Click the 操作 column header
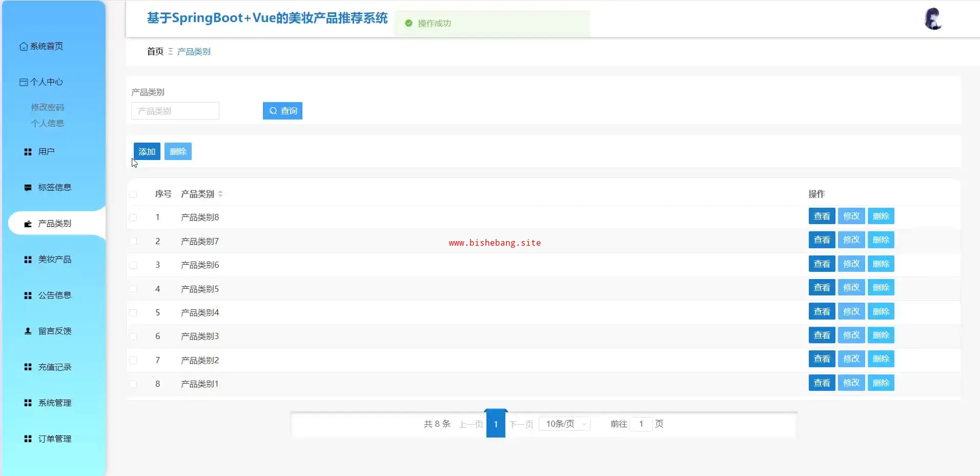Screen dimensions: 980x476 point(816,194)
